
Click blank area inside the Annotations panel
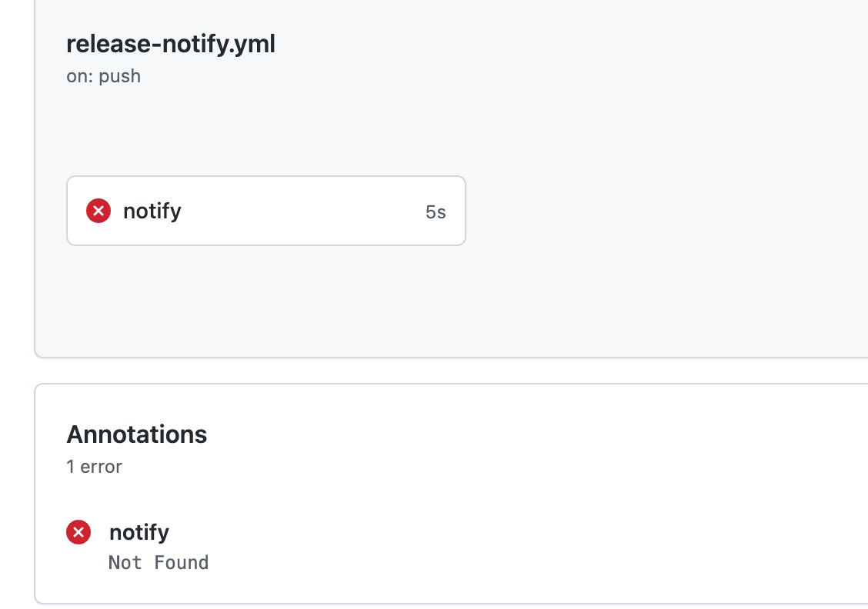coord(539,500)
